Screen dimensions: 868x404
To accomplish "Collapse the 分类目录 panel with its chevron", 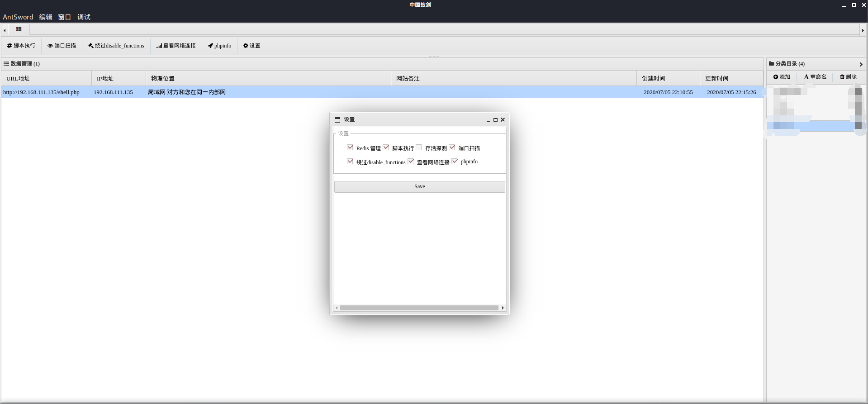I will (861, 64).
